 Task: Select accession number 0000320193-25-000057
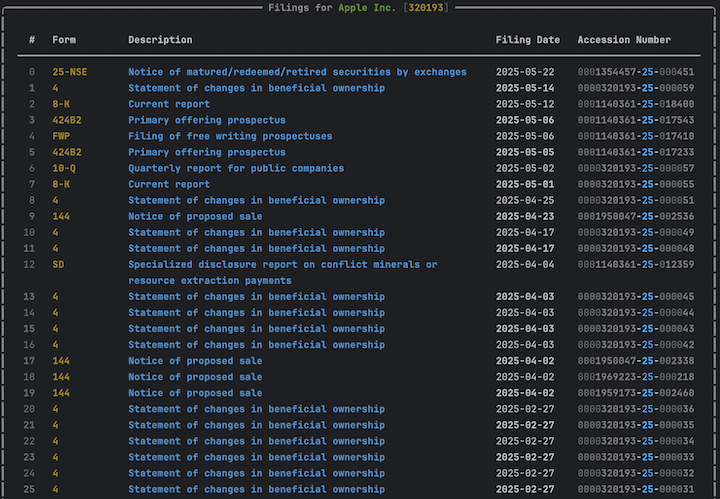click(636, 168)
